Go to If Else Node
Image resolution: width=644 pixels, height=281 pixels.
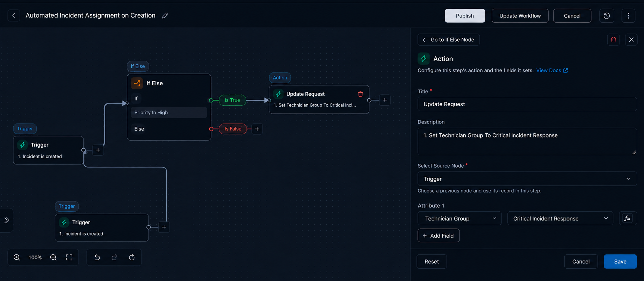pyautogui.click(x=449, y=40)
